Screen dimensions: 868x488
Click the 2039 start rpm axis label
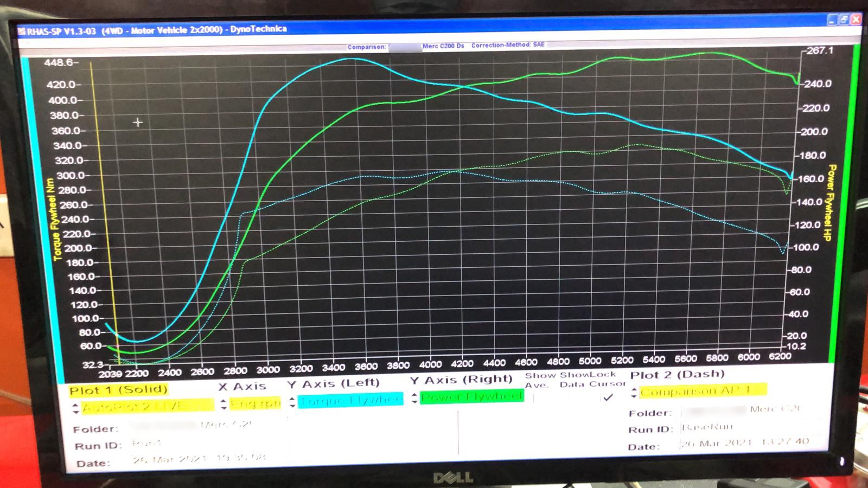[x=110, y=374]
